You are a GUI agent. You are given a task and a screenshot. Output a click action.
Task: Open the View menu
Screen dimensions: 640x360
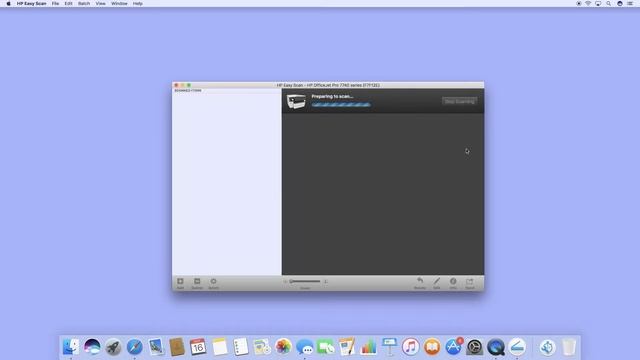100,4
